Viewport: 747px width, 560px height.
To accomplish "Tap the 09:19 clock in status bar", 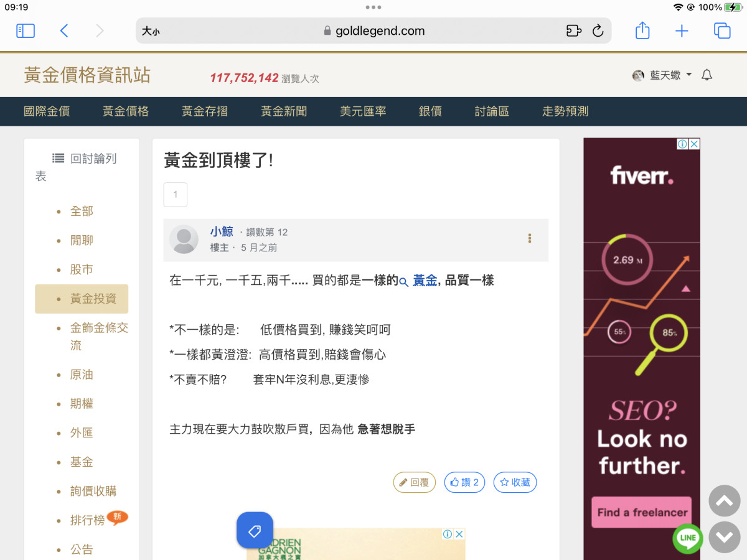I will coord(16,7).
